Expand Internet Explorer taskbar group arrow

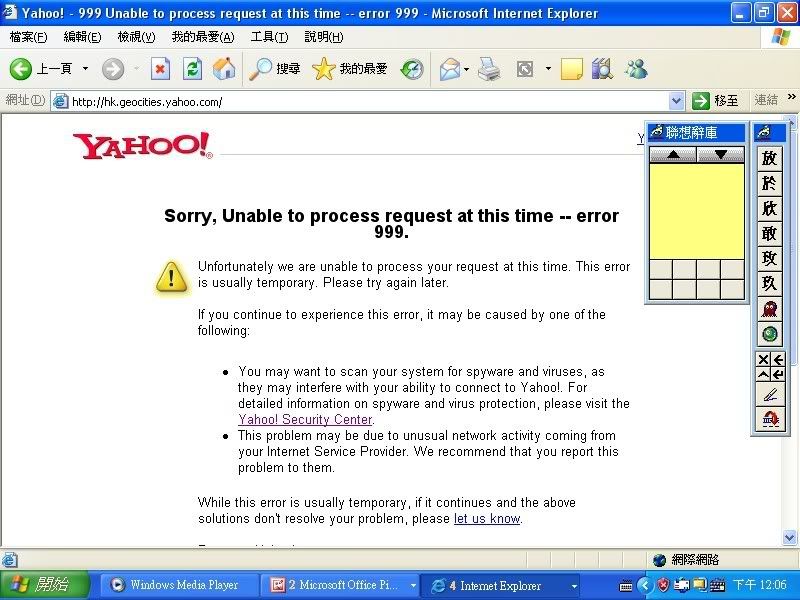574,586
